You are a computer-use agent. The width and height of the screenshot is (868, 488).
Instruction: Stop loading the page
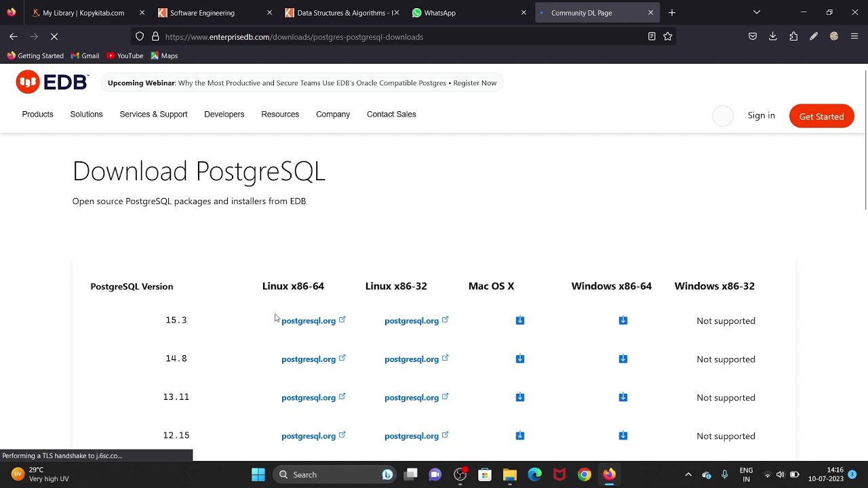[x=54, y=37]
